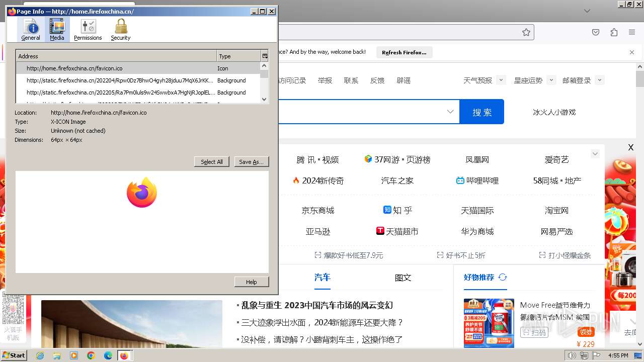Open the 冰火人小游戏 link

554,112
